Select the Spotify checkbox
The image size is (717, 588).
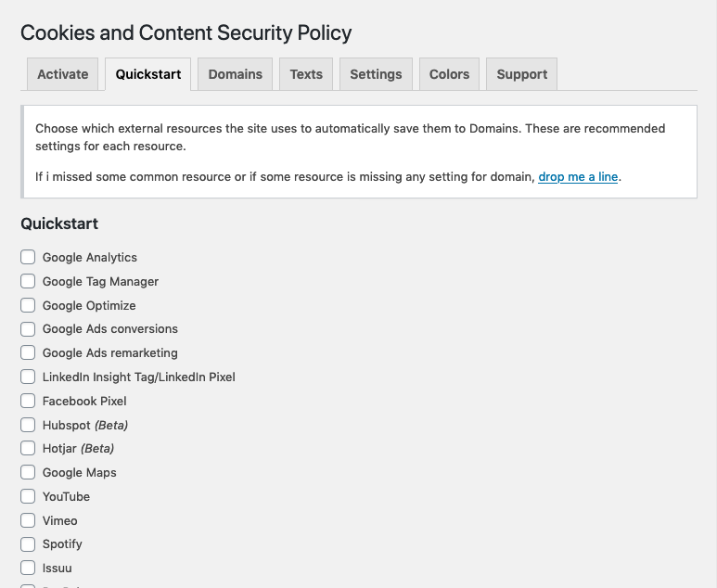coord(28,543)
